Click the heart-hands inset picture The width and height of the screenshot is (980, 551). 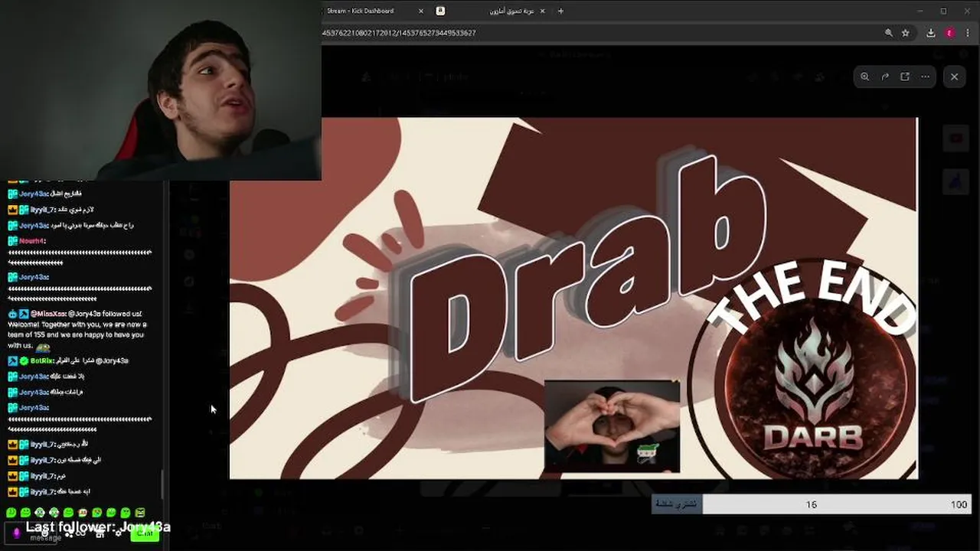pyautogui.click(x=612, y=426)
